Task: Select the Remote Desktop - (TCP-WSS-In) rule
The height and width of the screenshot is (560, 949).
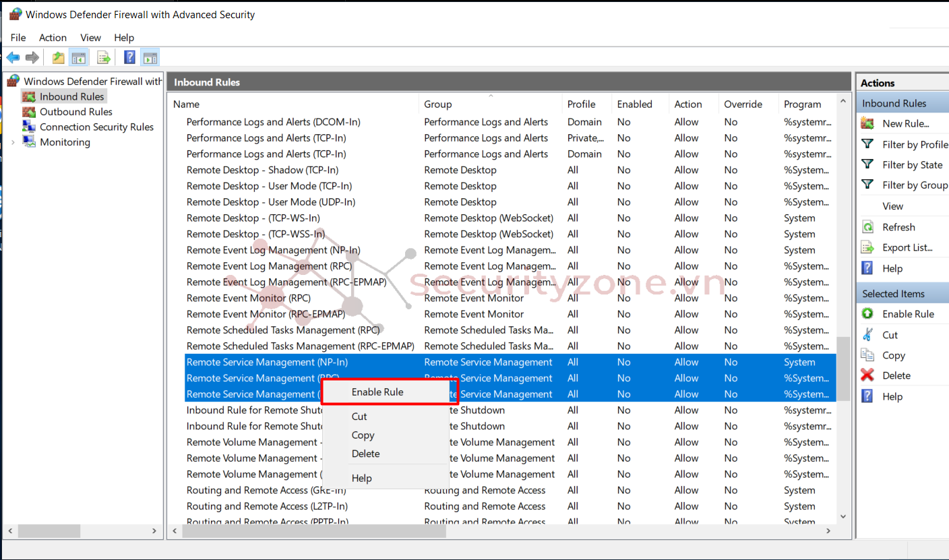Action: [x=510, y=234]
